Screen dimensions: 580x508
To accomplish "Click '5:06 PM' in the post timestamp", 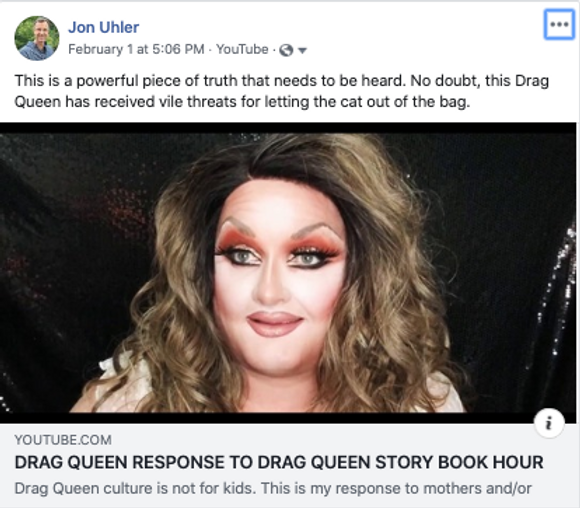I will pos(178,49).
